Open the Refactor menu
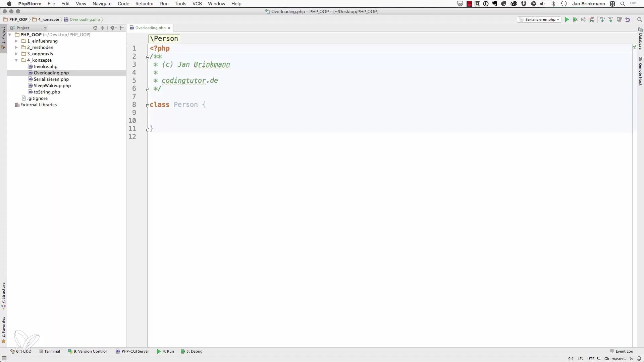Viewport: 644px width, 362px height. [145, 4]
